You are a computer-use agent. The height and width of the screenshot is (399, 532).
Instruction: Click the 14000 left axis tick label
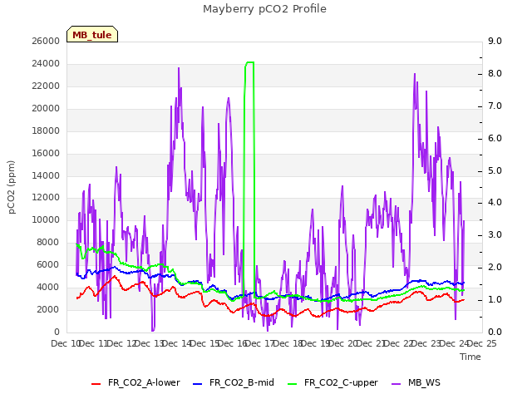tap(46, 175)
